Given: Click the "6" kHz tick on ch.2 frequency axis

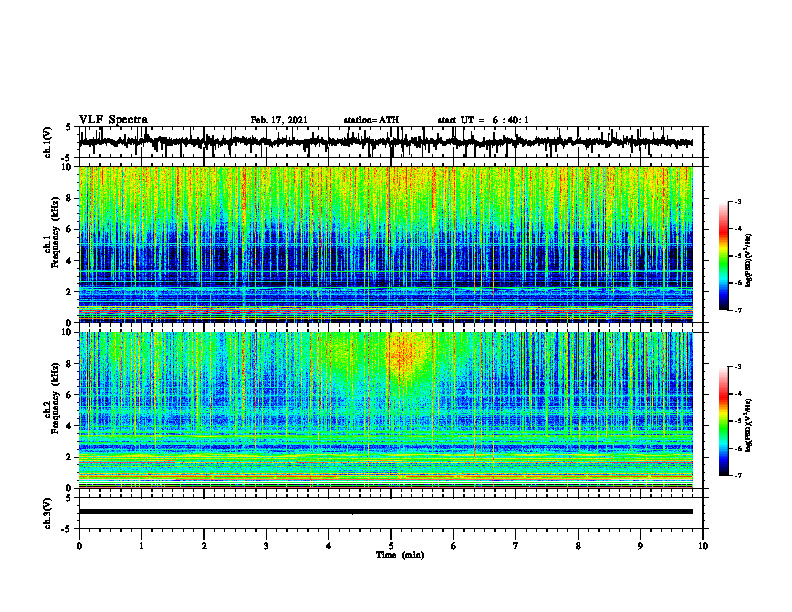Looking at the screenshot, I should click(x=69, y=395).
